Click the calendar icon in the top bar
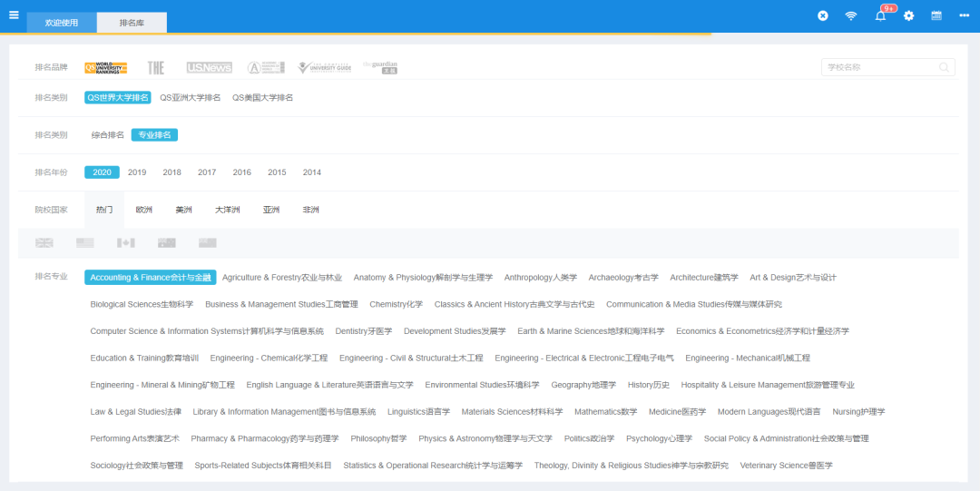The height and width of the screenshot is (491, 980). point(936,15)
